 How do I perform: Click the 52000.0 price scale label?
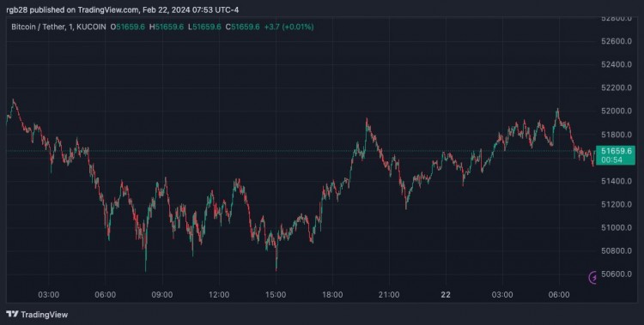point(616,111)
